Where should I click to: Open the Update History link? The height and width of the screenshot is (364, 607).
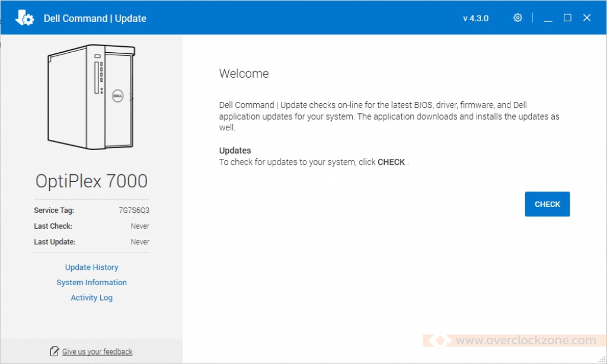tap(91, 267)
